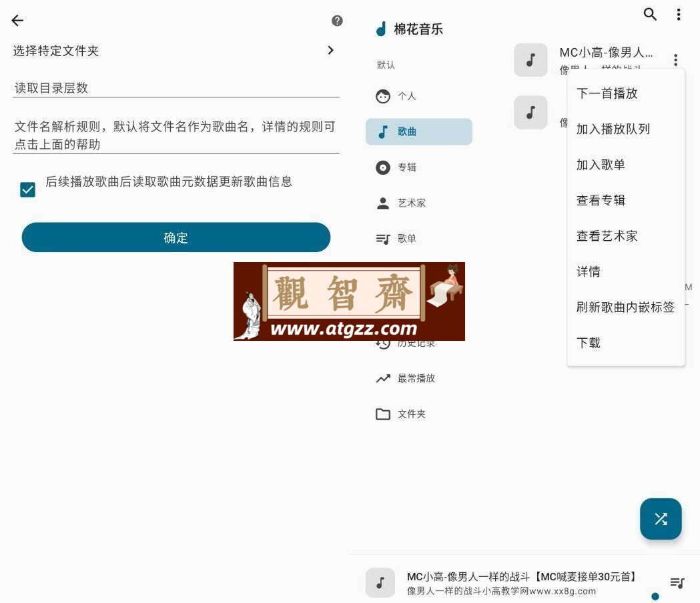
Task: Click the 个人 face icon
Action: tap(382, 96)
